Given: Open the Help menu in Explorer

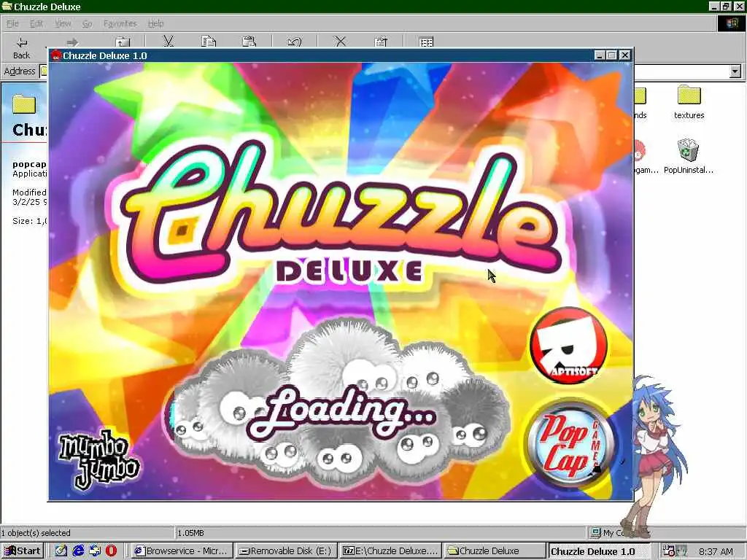Looking at the screenshot, I should [x=156, y=23].
